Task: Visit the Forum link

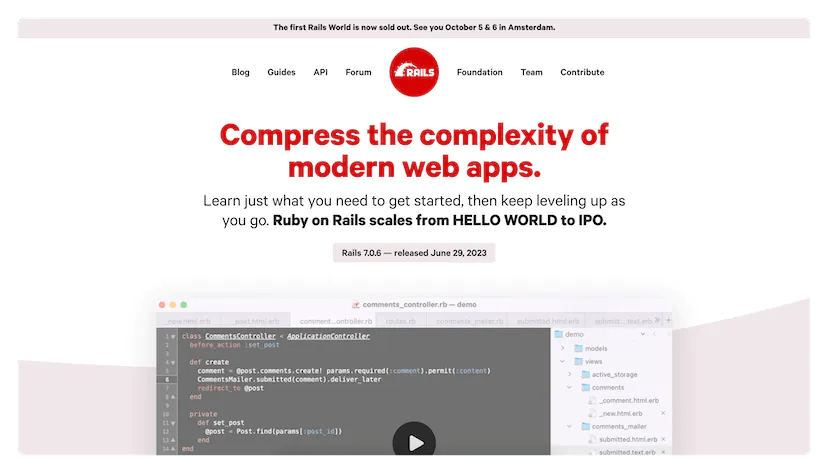Action: (359, 72)
